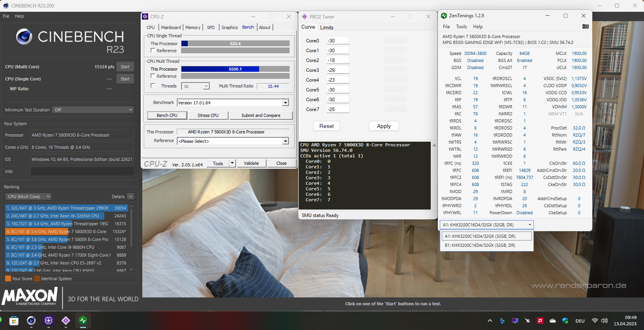Viewport: 644px width, 330px height.
Task: Switch to the CPU-Z Mainboard tab
Action: 171,27
